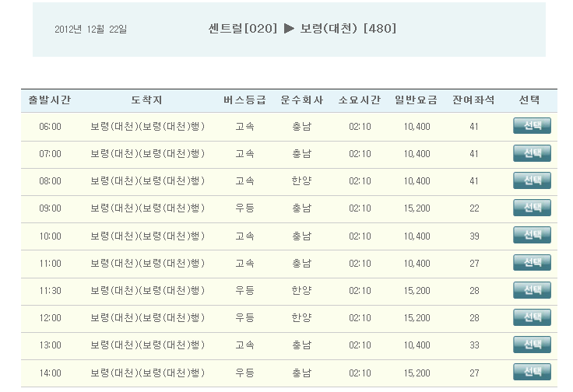Screen dimensions: 573x392
Task: Click the 버스등급 column header
Action: pyautogui.click(x=244, y=100)
